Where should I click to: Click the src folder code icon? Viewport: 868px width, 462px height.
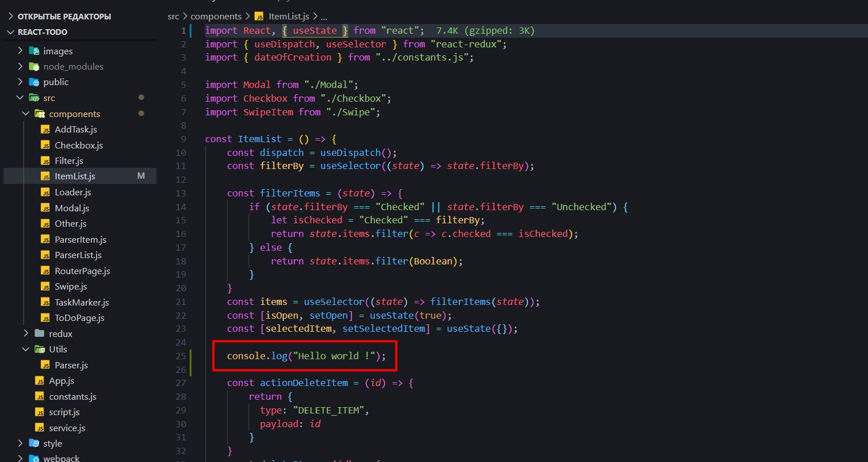pyautogui.click(x=34, y=98)
